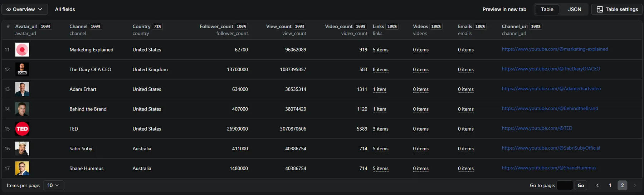Select the All fields view
Viewport: 644px width, 195px height.
[x=65, y=9]
